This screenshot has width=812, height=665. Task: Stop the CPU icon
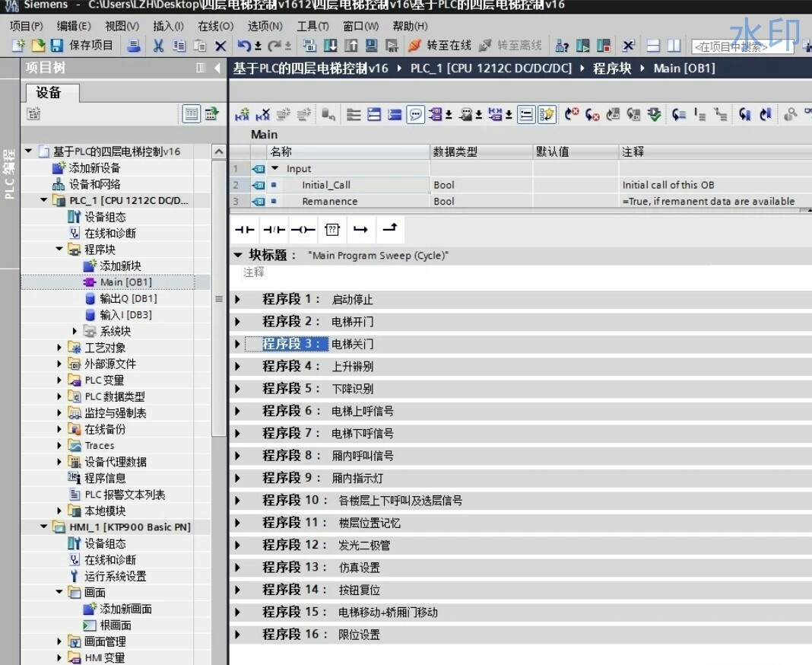point(604,46)
